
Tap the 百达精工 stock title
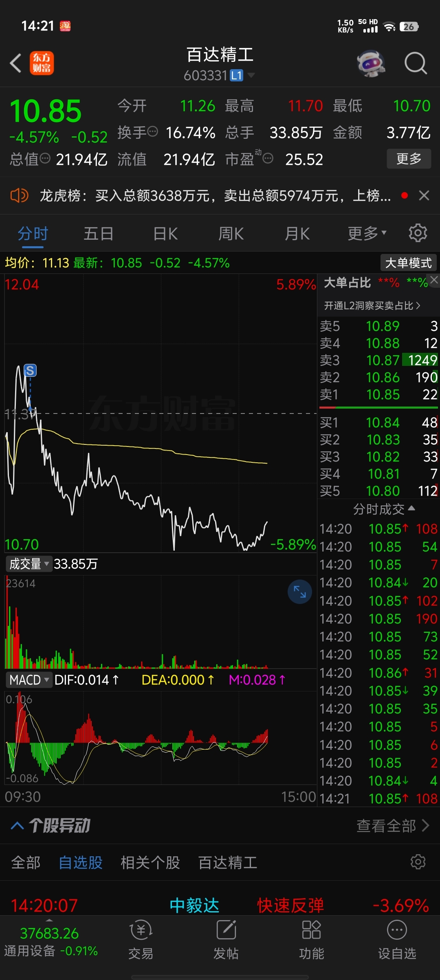click(x=220, y=55)
